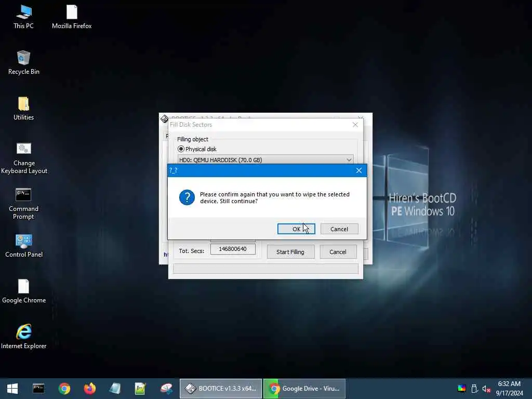Open the blue notebook taskbar icon

click(x=115, y=389)
